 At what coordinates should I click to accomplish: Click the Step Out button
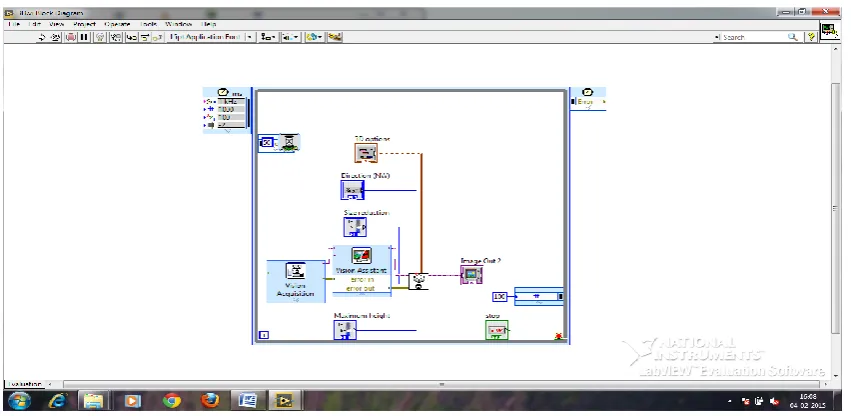coord(158,37)
